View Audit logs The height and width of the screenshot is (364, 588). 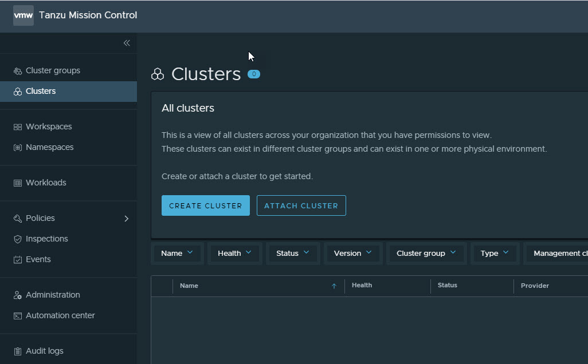[68, 351]
